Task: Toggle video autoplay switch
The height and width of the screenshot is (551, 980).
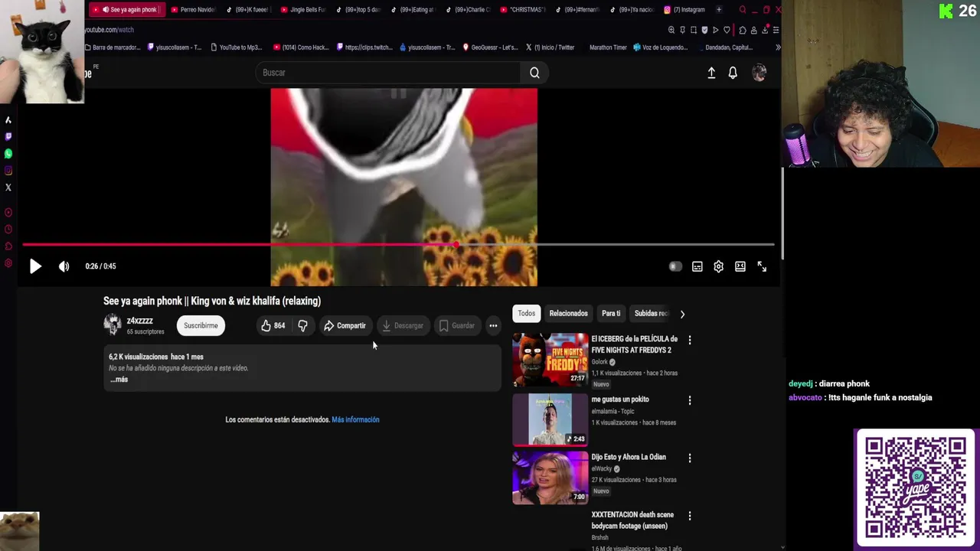Action: tap(675, 266)
